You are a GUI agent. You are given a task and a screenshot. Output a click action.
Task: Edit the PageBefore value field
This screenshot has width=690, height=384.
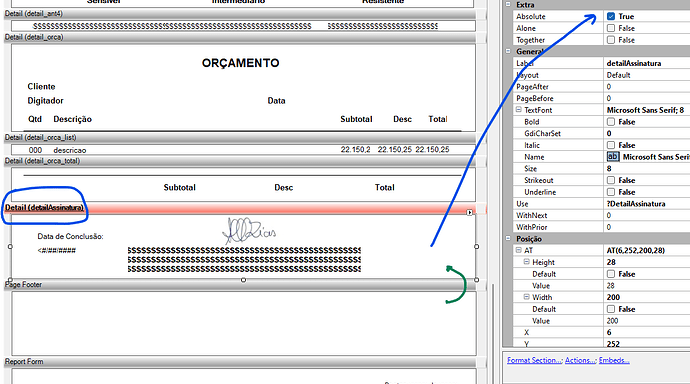[647, 99]
